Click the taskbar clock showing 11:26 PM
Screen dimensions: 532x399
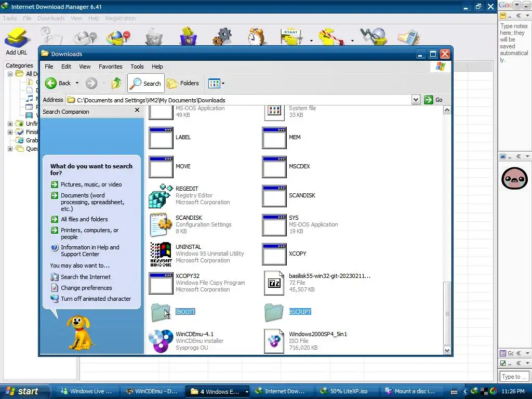point(513,391)
